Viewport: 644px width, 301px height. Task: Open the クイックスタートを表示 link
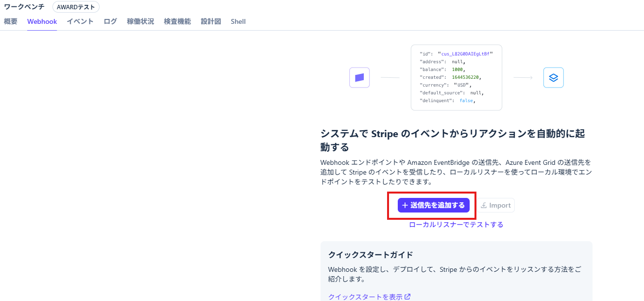(365, 297)
